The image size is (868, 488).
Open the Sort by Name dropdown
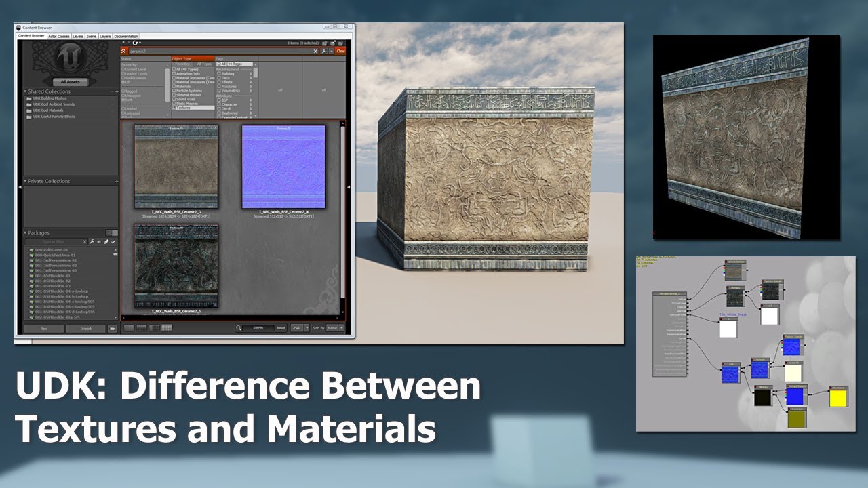click(335, 328)
